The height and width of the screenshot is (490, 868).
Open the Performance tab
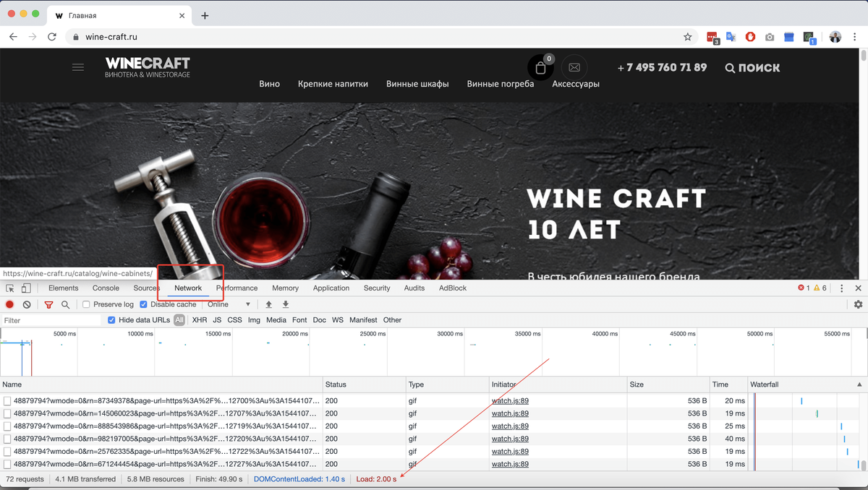(237, 288)
